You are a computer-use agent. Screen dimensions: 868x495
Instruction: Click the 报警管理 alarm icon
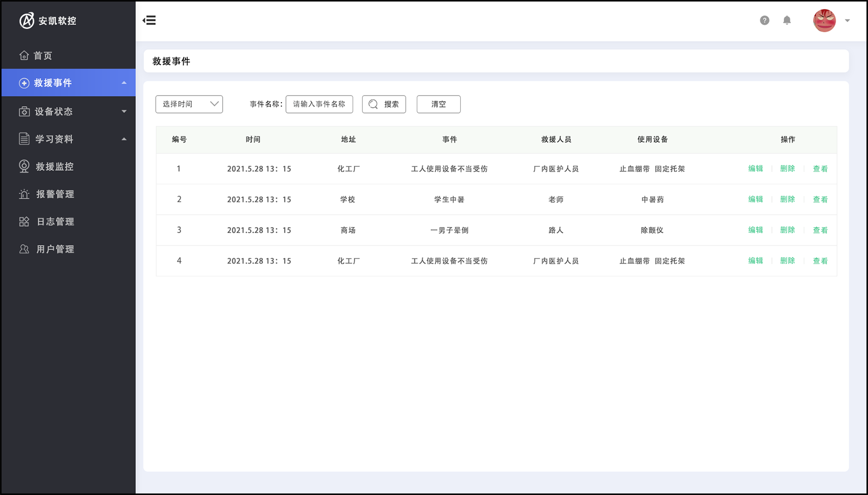[x=24, y=194]
